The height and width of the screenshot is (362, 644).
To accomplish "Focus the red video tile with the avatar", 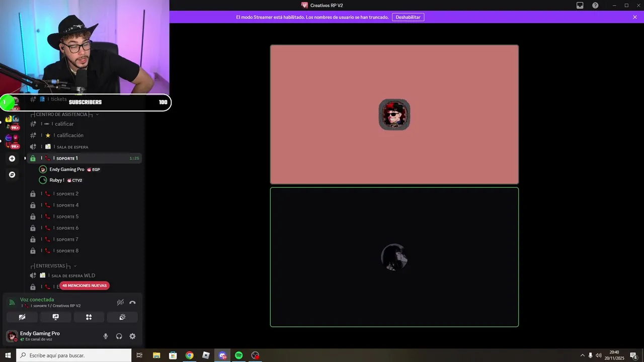I will point(394,115).
